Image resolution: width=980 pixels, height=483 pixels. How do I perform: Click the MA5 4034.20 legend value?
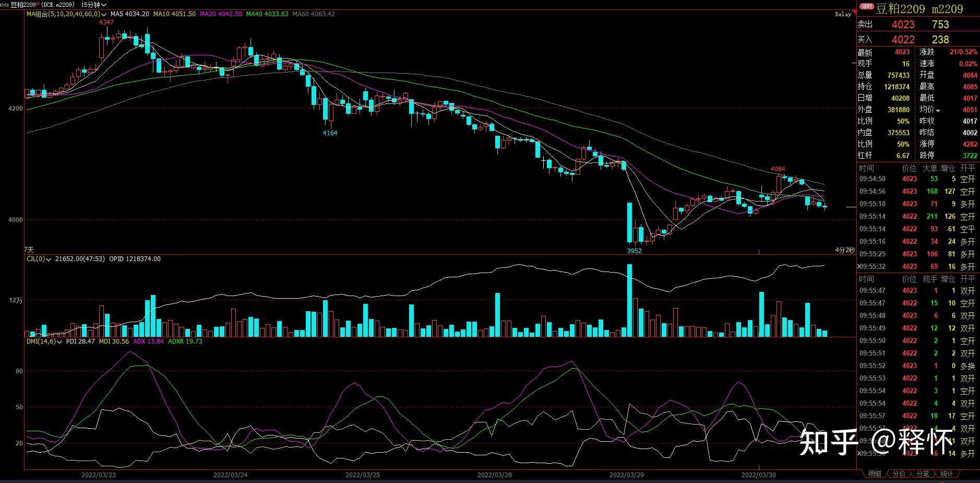129,14
